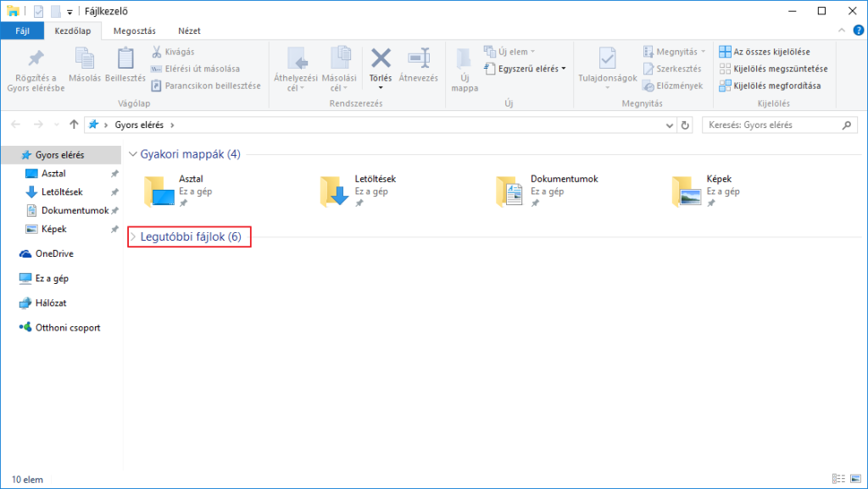Click Kijelölés megszüntetése
Viewport: 868px width, 489px height.
coord(773,69)
